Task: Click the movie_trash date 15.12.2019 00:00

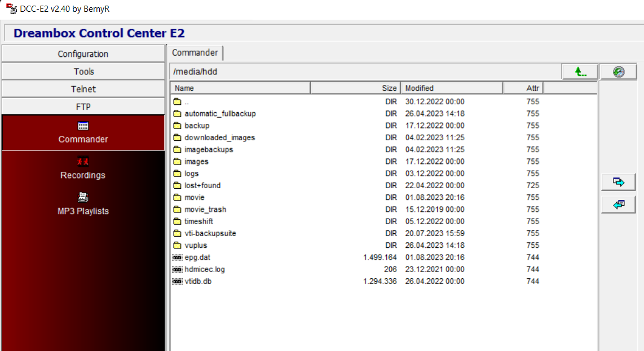Action: click(435, 210)
